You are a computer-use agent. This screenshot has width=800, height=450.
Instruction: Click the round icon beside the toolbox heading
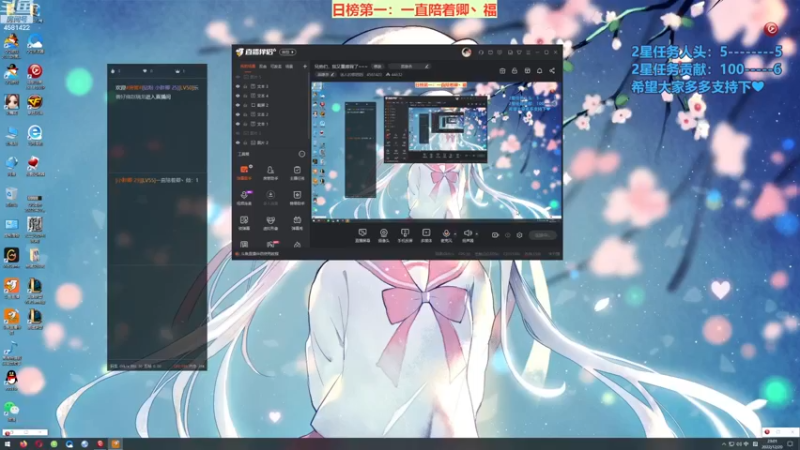click(x=302, y=154)
